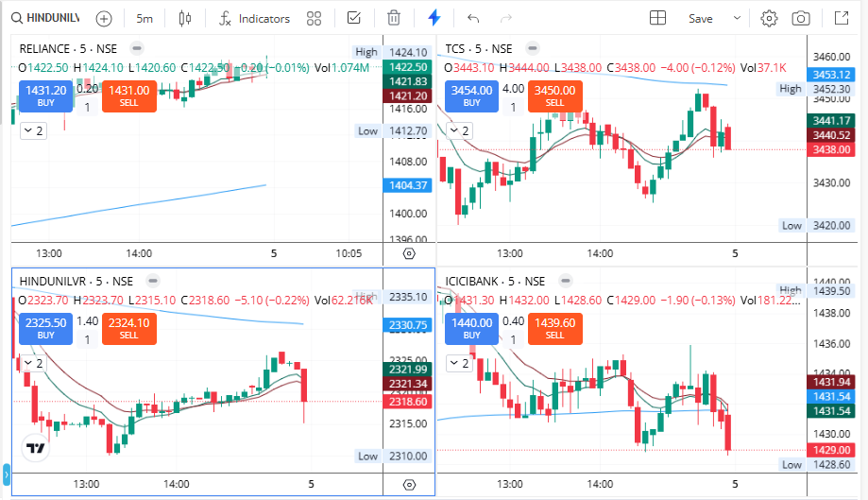Toggle the checkbox icon in top toolbar
868x500 pixels.
(x=353, y=18)
